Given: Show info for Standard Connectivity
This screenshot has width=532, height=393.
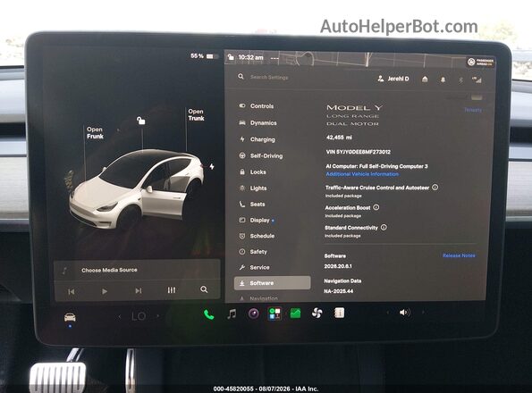Looking at the screenshot, I should (384, 228).
